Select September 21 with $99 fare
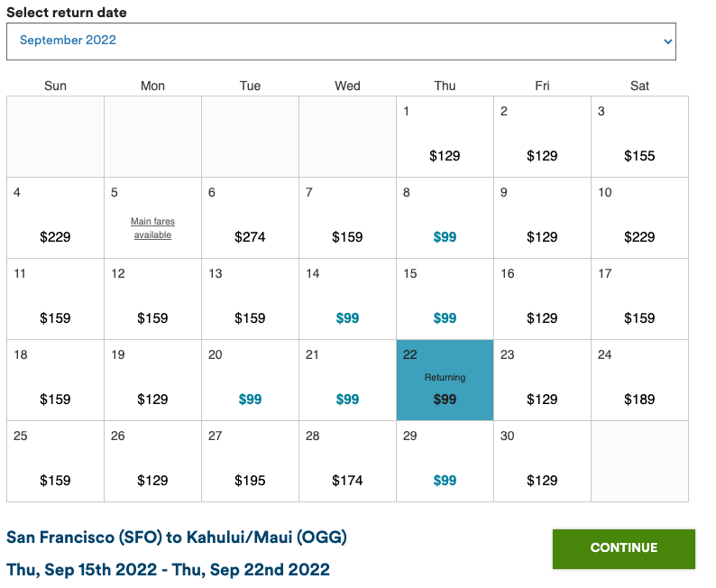 click(x=347, y=381)
